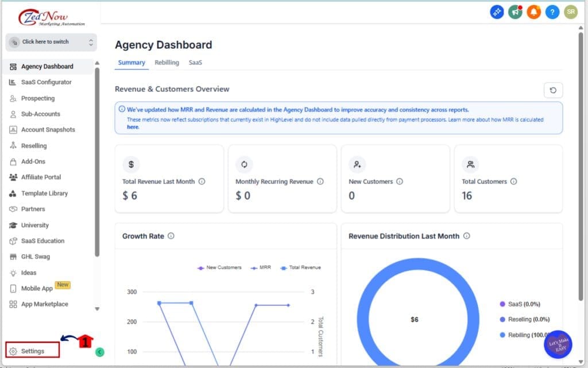Viewport: 588px width, 368px height.
Task: Collapse sidebar using the green arrow button
Action: point(99,352)
